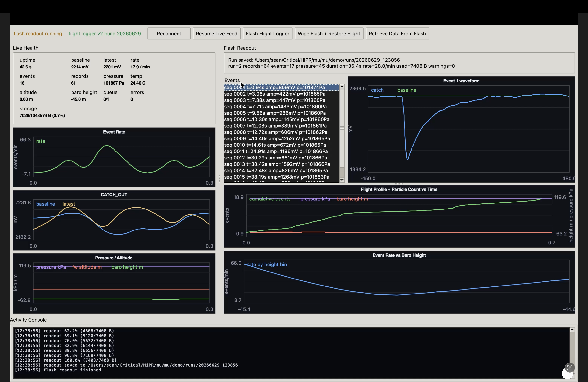Click the baro height value -45.0 m
The width and height of the screenshot is (588, 382).
[x=78, y=99]
